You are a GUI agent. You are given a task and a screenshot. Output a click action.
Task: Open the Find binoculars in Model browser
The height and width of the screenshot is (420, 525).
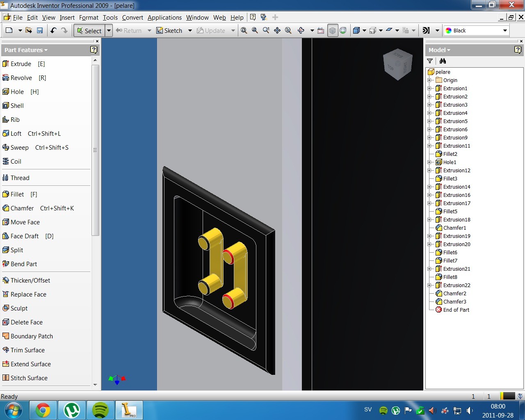tap(443, 61)
